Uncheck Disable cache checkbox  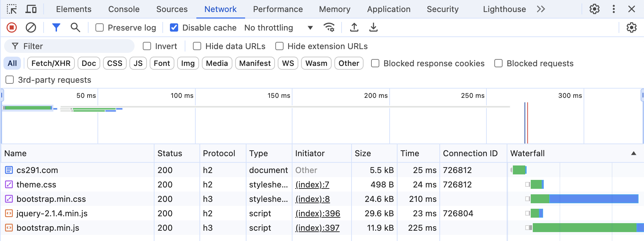tap(174, 27)
